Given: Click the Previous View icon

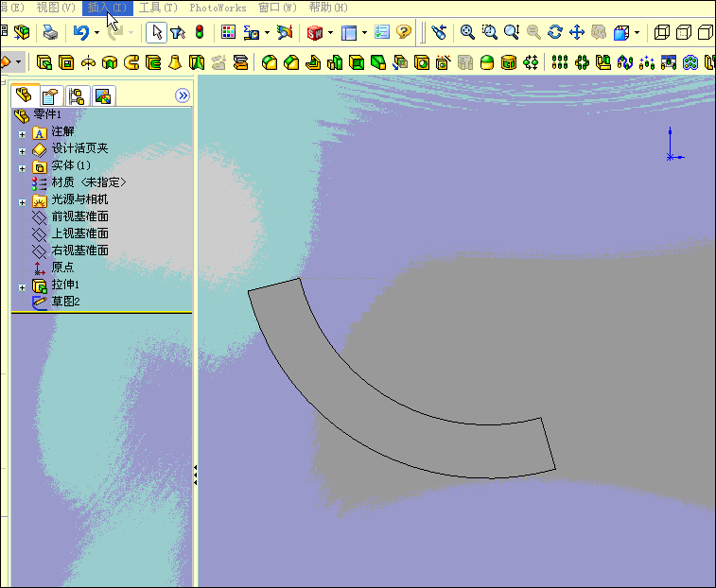Looking at the screenshot, I should pos(439,32).
